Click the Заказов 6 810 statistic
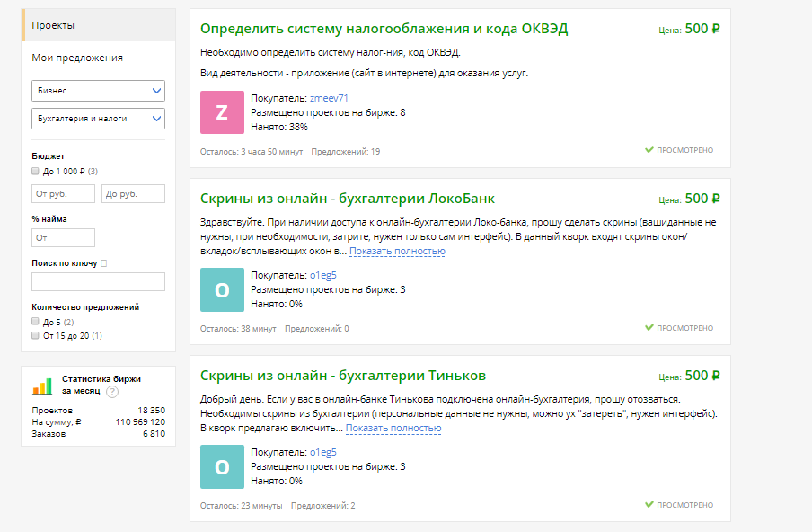Image resolution: width=812 pixels, height=532 pixels. 99,434
